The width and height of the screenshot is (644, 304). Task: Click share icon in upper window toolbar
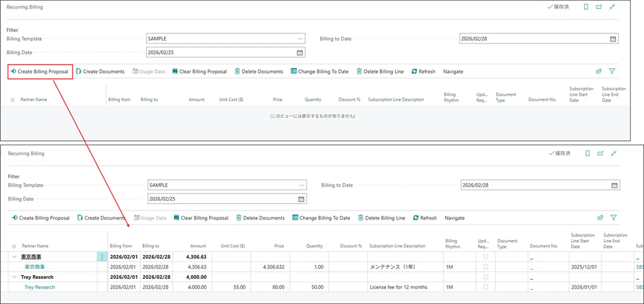coord(599,71)
